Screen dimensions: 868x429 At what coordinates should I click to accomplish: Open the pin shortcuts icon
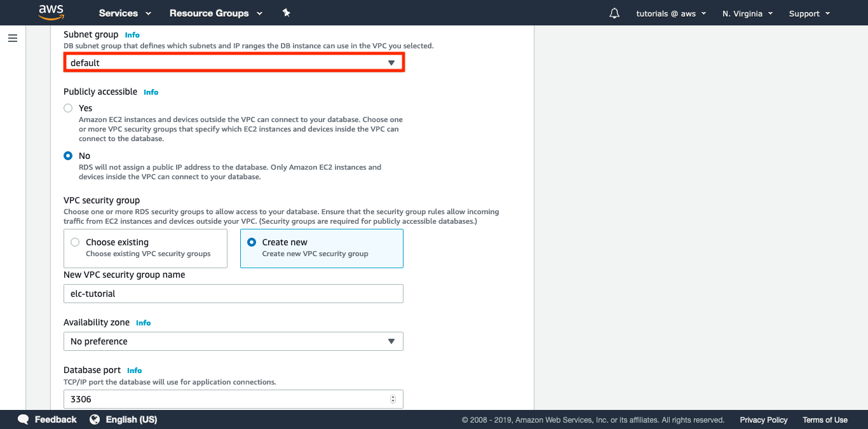[286, 13]
